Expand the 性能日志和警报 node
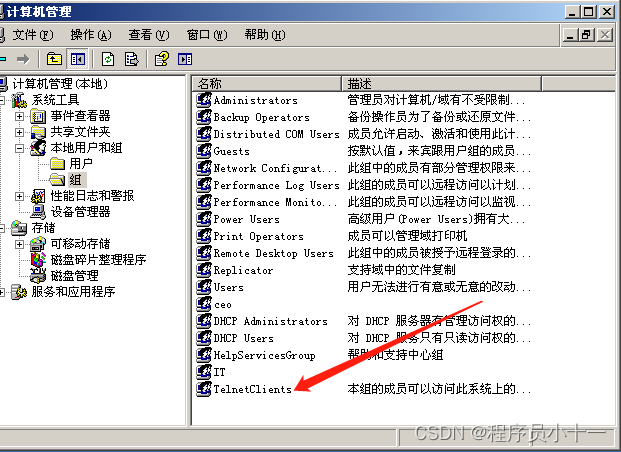Image resolution: width=621 pixels, height=452 pixels. [x=19, y=196]
